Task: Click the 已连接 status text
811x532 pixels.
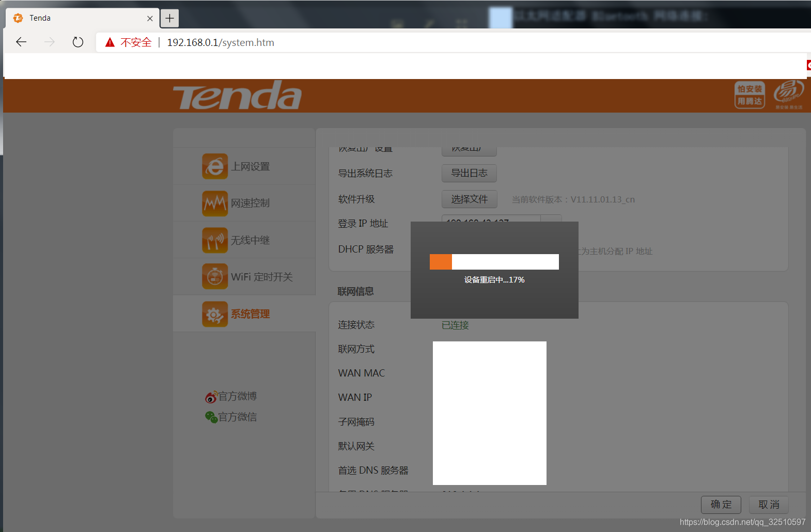Action: click(x=455, y=325)
